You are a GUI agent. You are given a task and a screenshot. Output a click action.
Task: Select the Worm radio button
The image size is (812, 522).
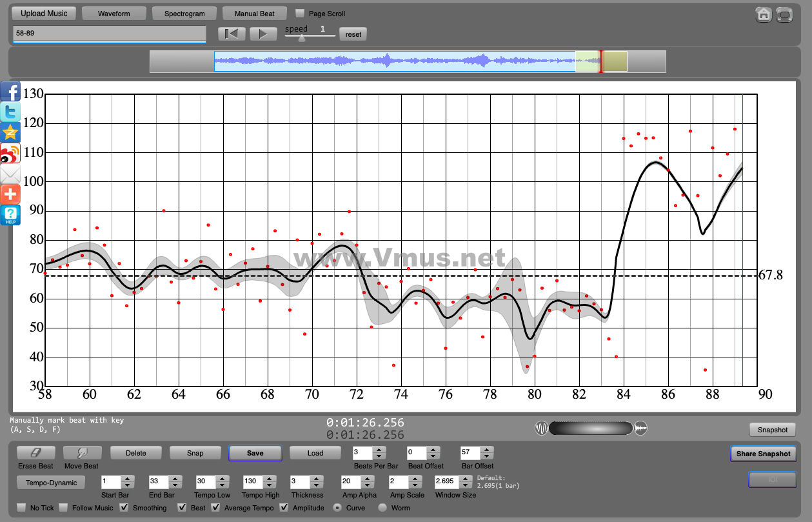click(382, 508)
